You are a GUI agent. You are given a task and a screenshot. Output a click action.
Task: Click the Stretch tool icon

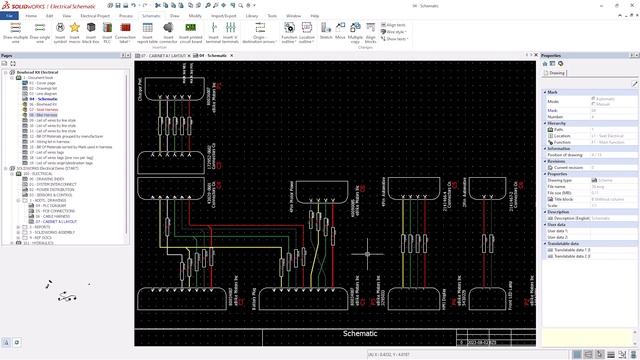tap(326, 27)
